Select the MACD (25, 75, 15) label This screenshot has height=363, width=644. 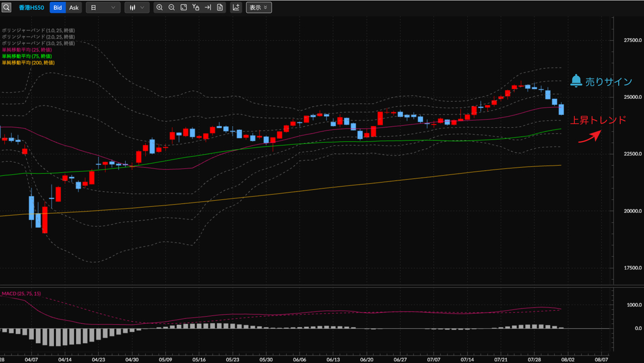pyautogui.click(x=21, y=294)
